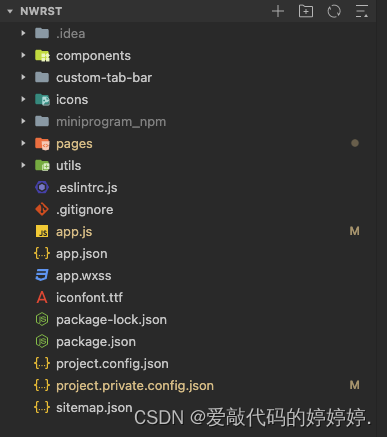Click the modified dot on pages

click(355, 143)
